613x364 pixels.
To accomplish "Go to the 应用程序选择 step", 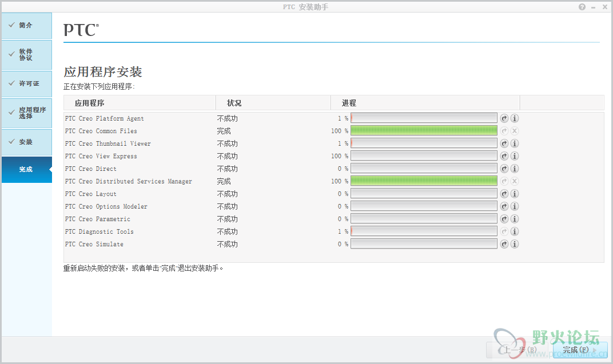I will coord(26,113).
